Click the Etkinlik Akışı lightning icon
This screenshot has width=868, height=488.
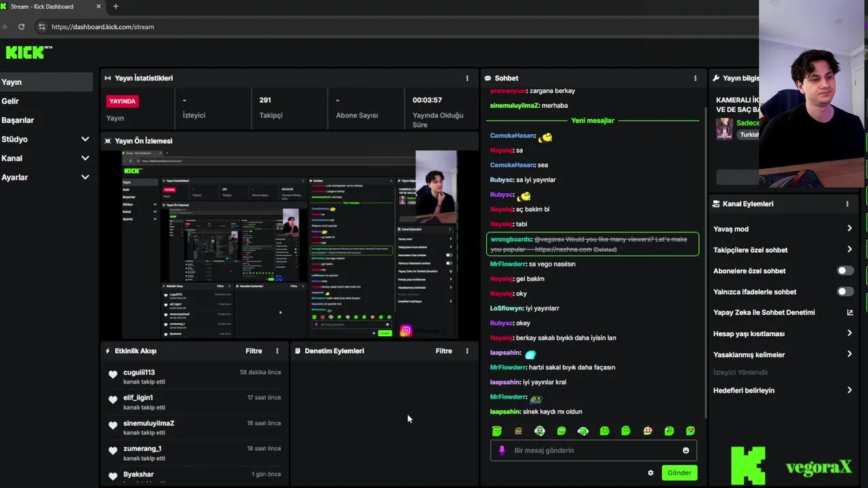click(x=108, y=351)
